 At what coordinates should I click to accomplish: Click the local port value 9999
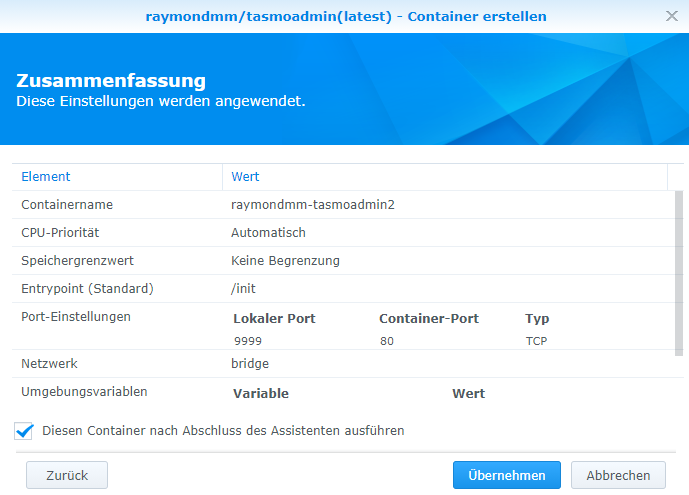248,341
